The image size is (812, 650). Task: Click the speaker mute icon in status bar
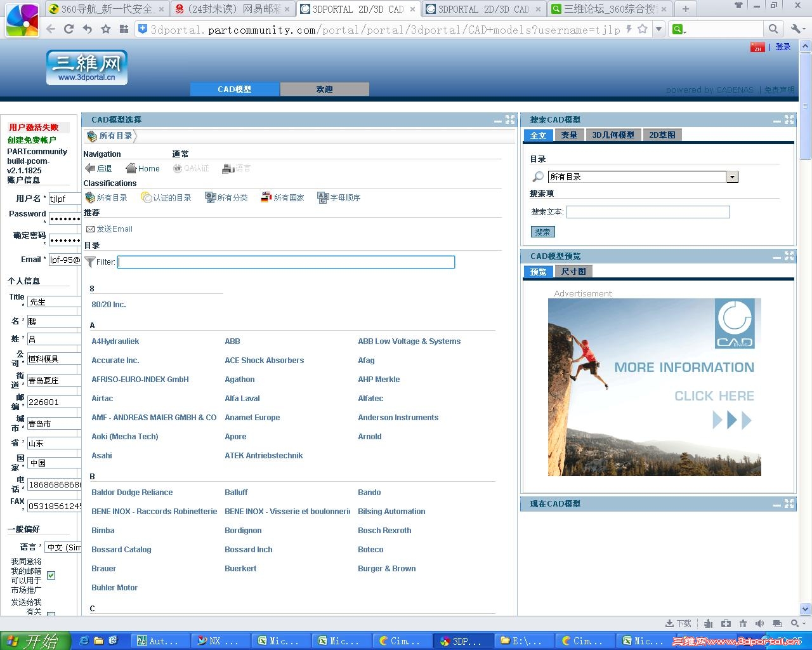click(x=759, y=623)
